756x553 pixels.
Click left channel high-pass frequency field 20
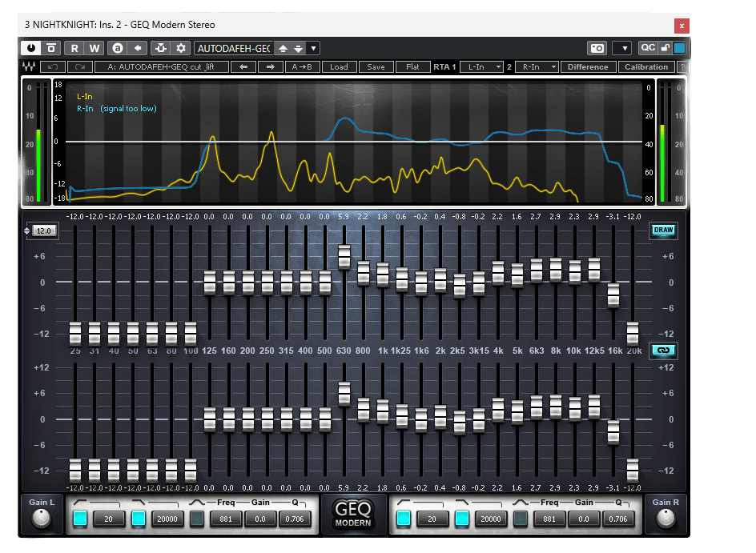pyautogui.click(x=108, y=519)
